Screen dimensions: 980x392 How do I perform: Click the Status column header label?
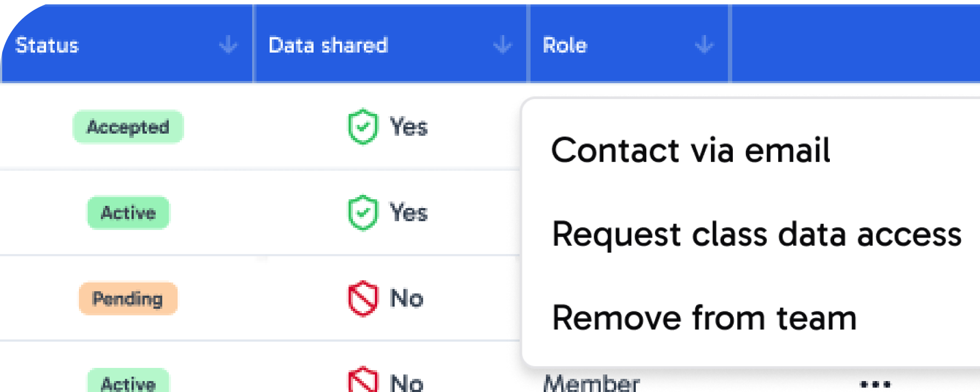47,45
